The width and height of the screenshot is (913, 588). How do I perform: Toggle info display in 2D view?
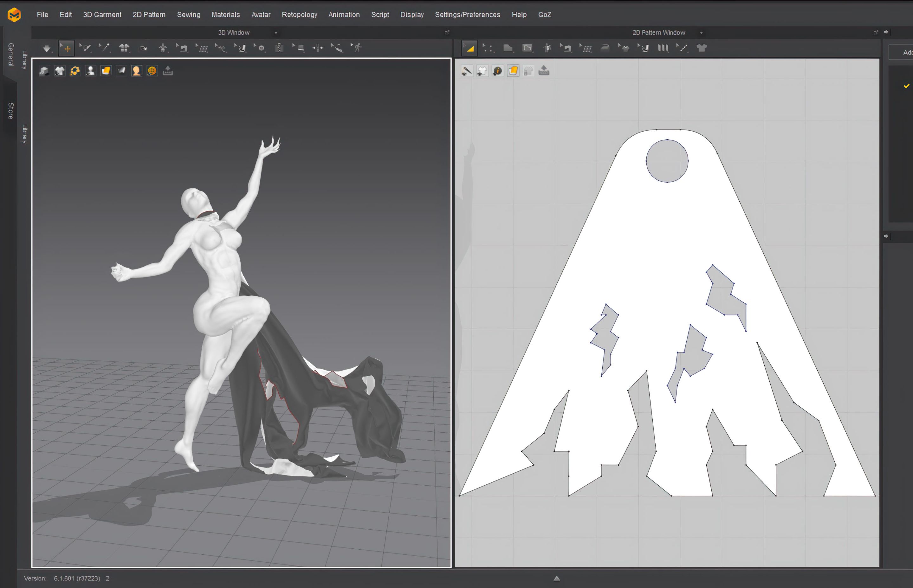coord(497,71)
